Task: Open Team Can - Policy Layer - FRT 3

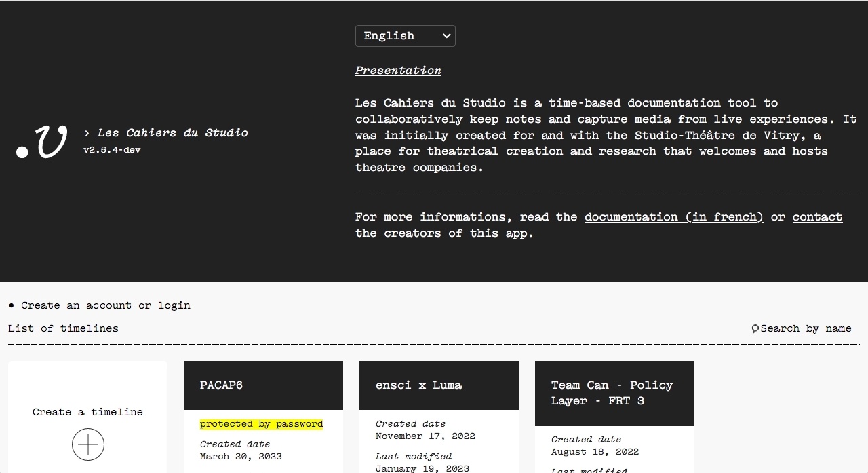Action: click(x=612, y=393)
